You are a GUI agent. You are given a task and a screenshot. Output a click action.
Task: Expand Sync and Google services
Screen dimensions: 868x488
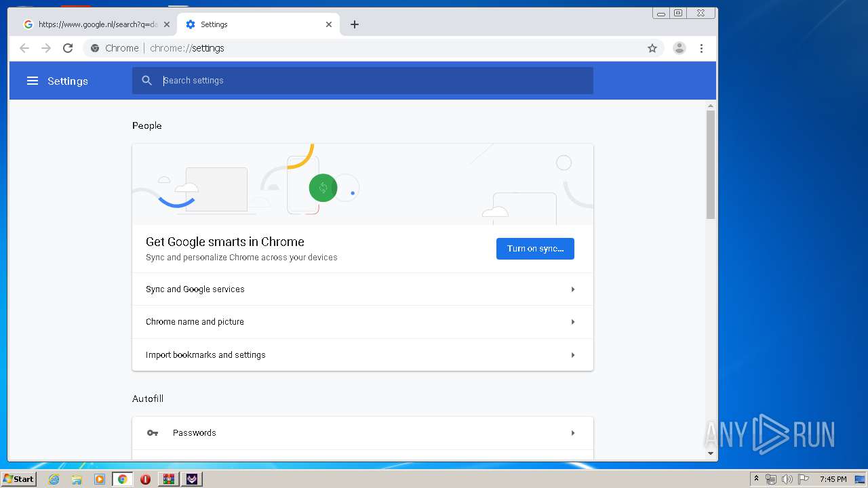coord(363,289)
